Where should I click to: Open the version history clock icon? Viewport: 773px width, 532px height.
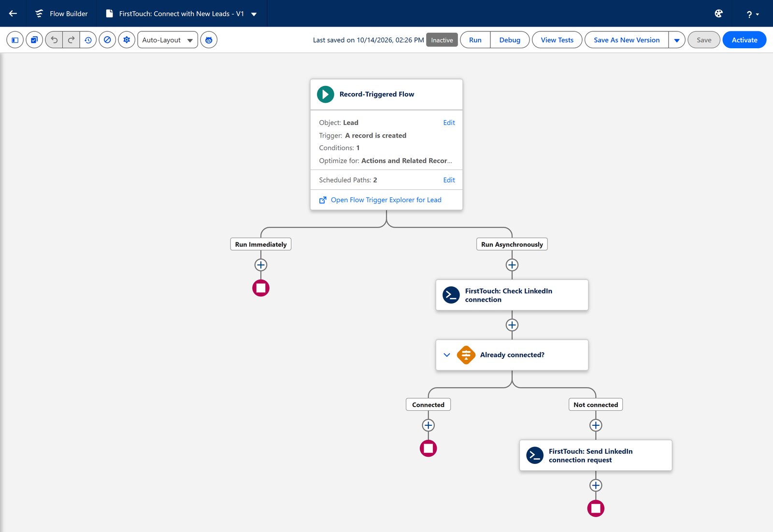click(88, 40)
